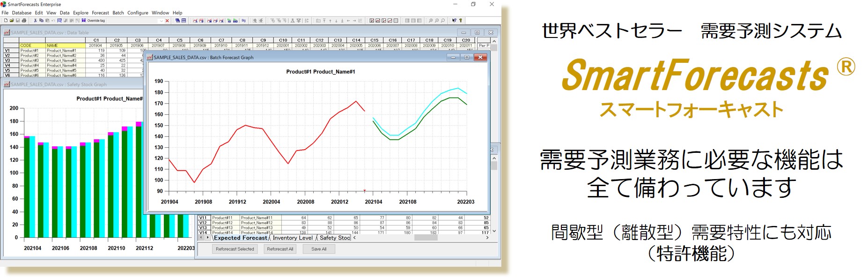The width and height of the screenshot is (868, 278).
Task: Select Product_Name#11 cell in batch table
Action: point(260,218)
